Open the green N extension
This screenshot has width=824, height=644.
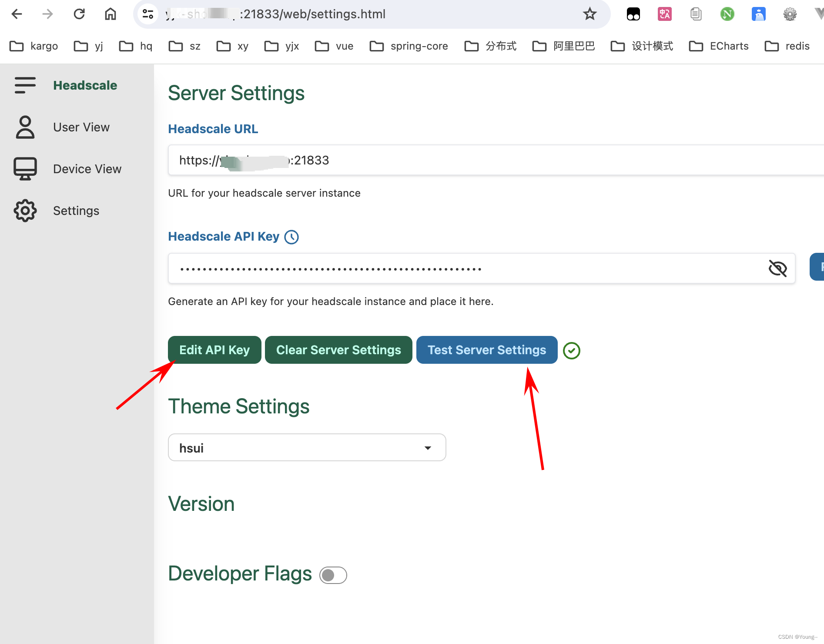click(x=727, y=14)
